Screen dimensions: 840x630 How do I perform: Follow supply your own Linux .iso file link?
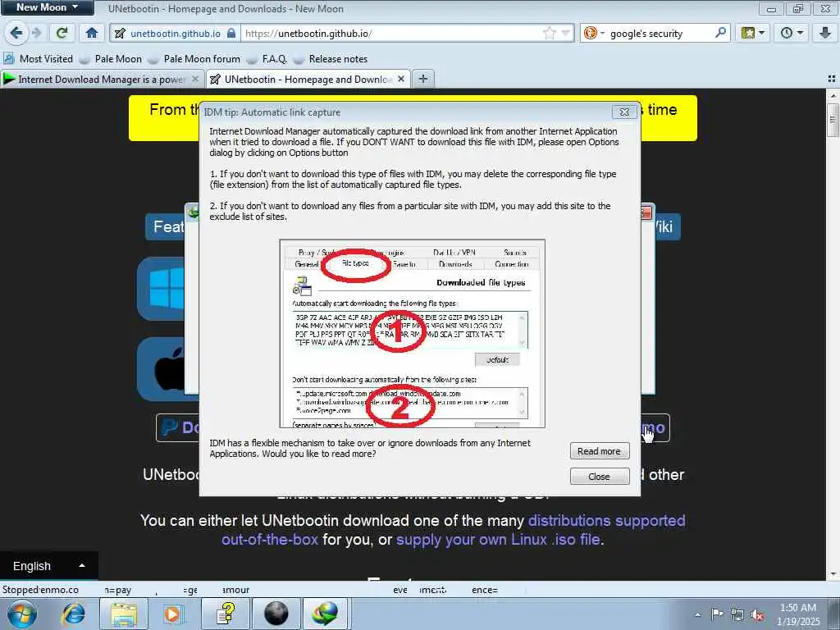click(x=498, y=540)
